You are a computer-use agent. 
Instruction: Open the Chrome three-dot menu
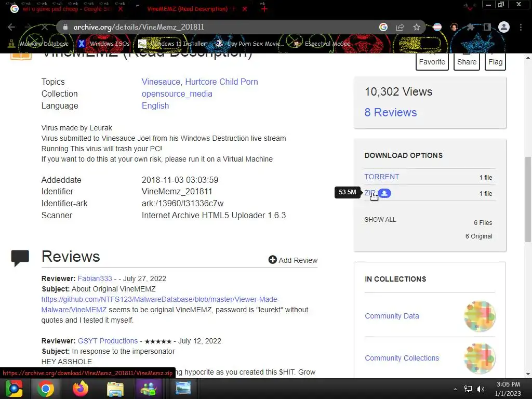click(x=521, y=27)
